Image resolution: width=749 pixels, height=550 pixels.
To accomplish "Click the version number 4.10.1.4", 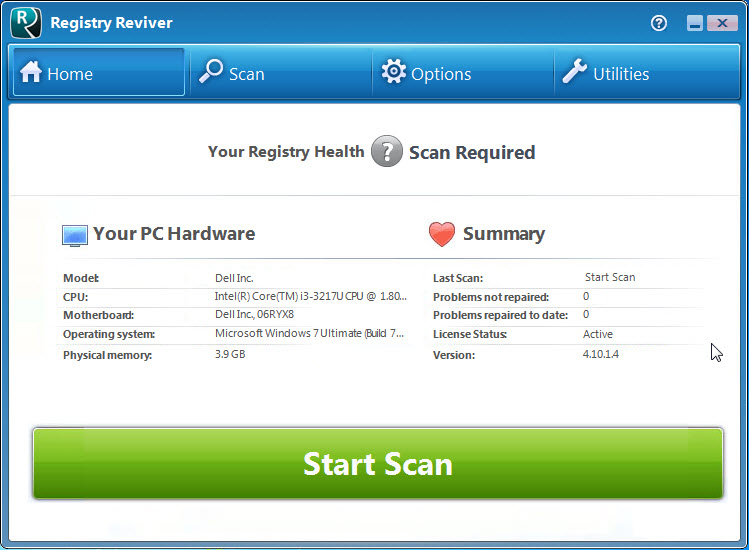I will click(x=600, y=354).
